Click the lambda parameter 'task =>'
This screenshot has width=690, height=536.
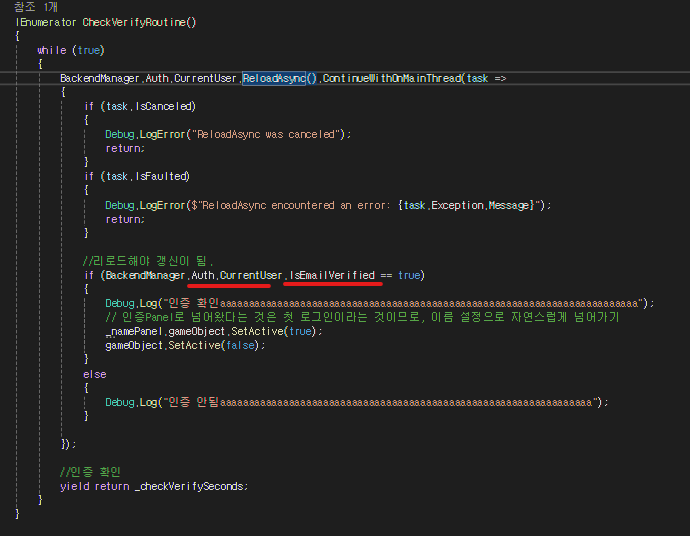point(486,78)
